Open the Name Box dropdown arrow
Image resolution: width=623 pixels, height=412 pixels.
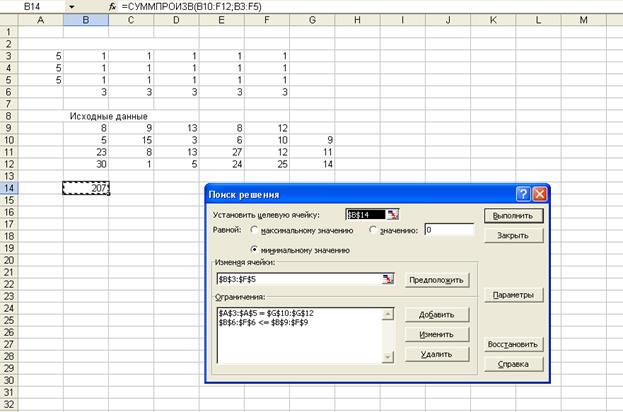tap(72, 6)
